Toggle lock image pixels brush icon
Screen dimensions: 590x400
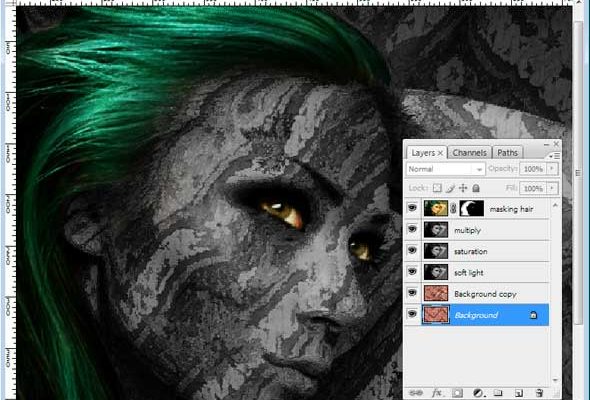pos(450,188)
